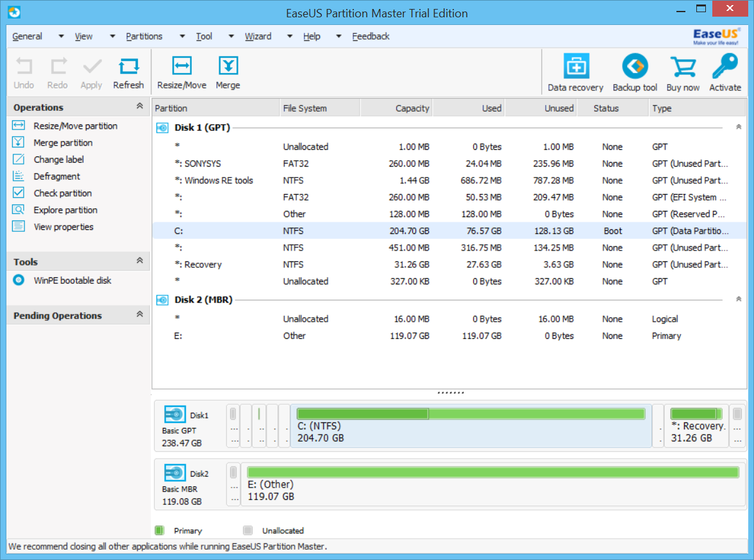Click the Resize/Move partition sidebar icon

pos(18,126)
